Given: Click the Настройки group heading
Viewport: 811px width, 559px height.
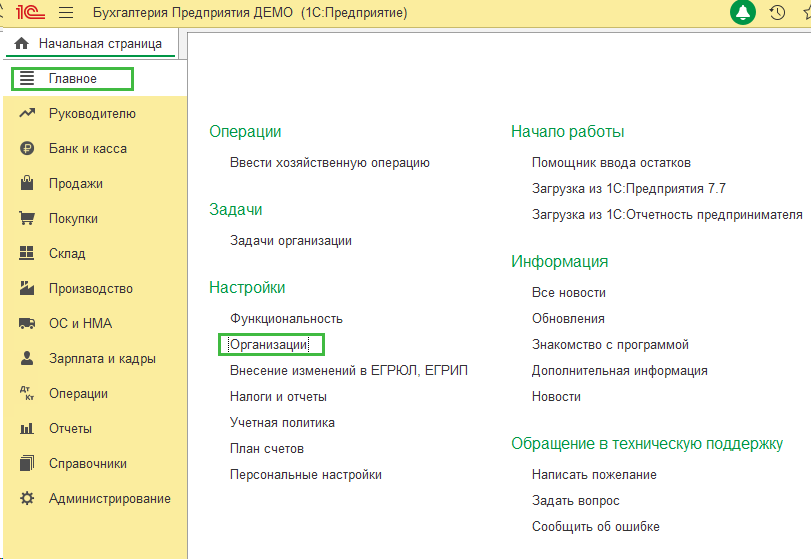Looking at the screenshot, I should (247, 288).
